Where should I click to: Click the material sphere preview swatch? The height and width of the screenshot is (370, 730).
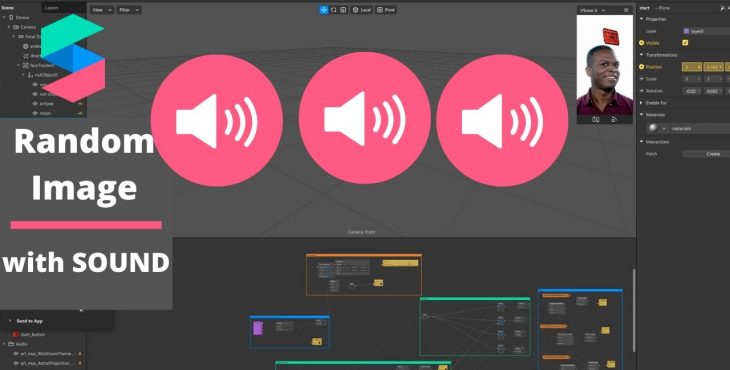tap(653, 128)
